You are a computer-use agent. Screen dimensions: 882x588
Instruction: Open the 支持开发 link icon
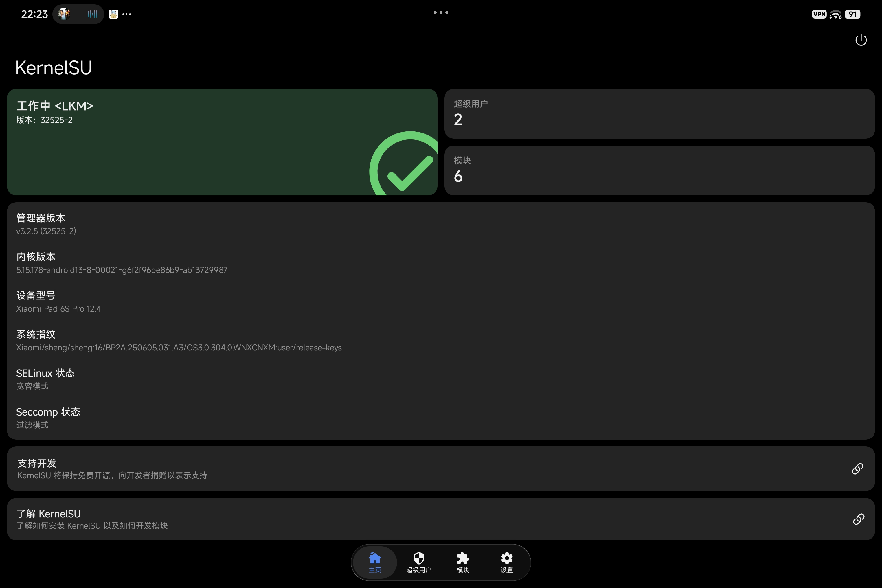858,469
